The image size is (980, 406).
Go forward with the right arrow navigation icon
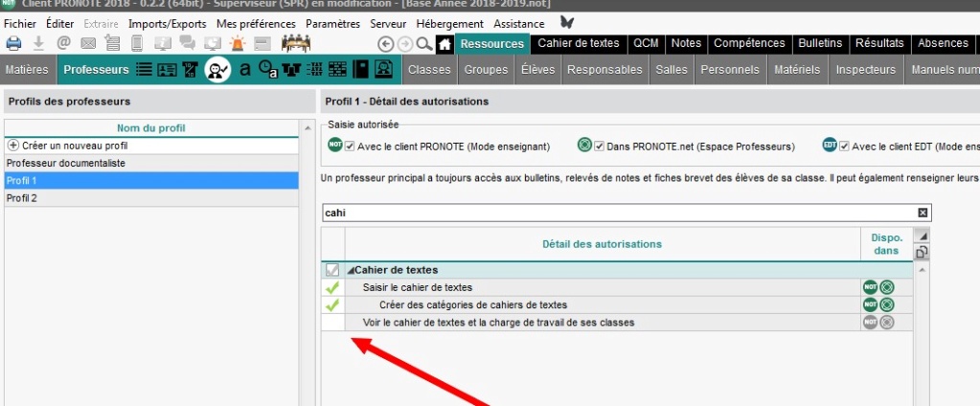point(405,44)
